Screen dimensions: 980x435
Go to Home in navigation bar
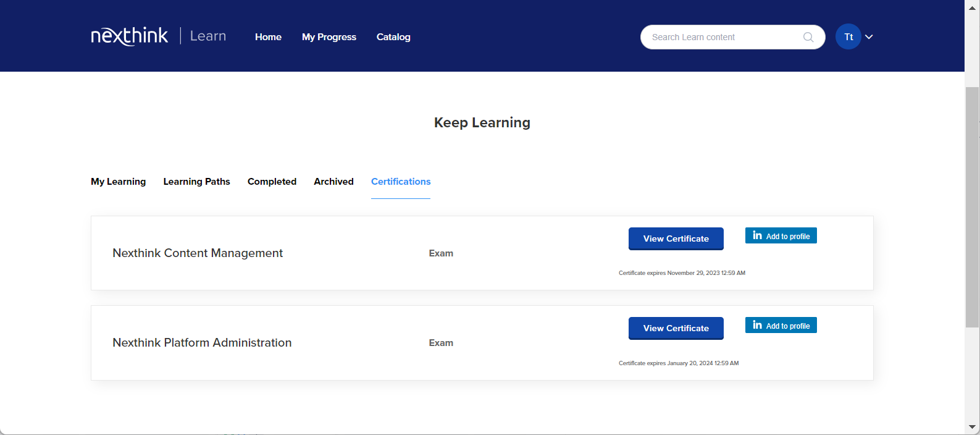(268, 37)
